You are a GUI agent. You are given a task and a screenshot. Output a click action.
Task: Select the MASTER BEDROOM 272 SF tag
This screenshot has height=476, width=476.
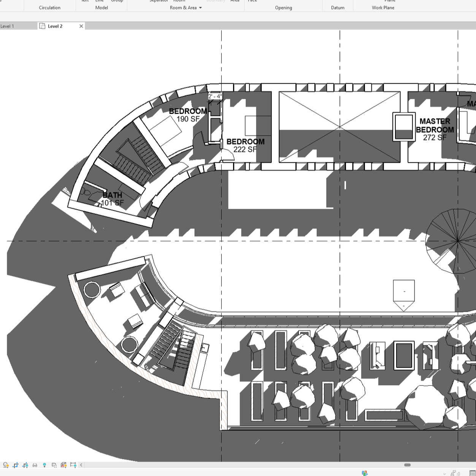tap(435, 129)
